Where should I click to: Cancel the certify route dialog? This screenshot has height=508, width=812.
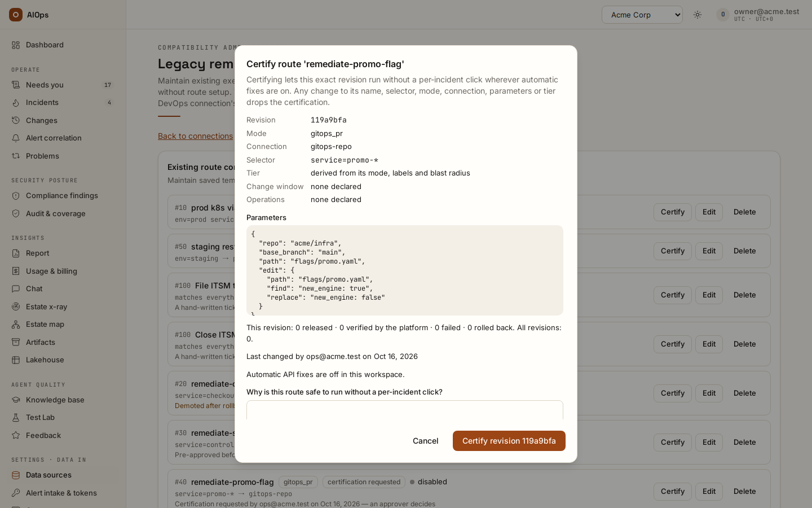[x=425, y=441]
